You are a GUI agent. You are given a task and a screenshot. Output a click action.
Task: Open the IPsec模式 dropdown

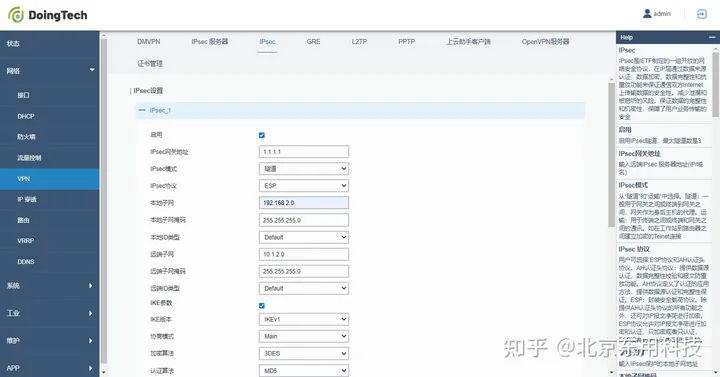pyautogui.click(x=304, y=169)
